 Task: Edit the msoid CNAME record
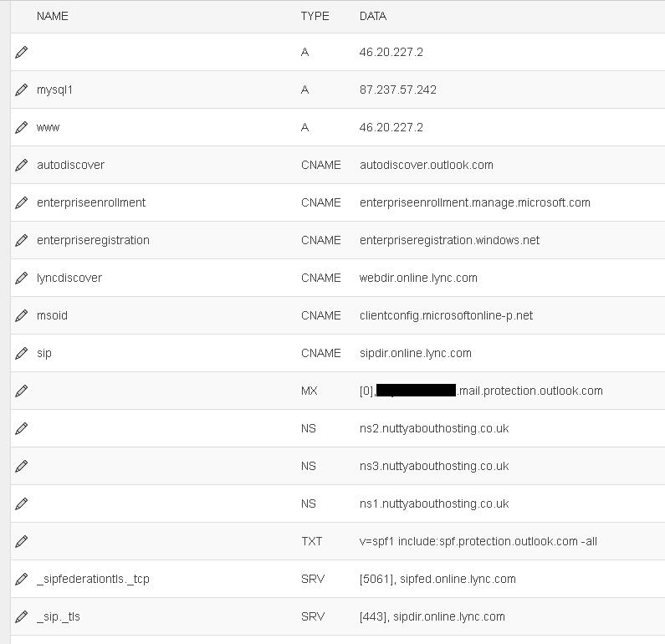(21, 315)
